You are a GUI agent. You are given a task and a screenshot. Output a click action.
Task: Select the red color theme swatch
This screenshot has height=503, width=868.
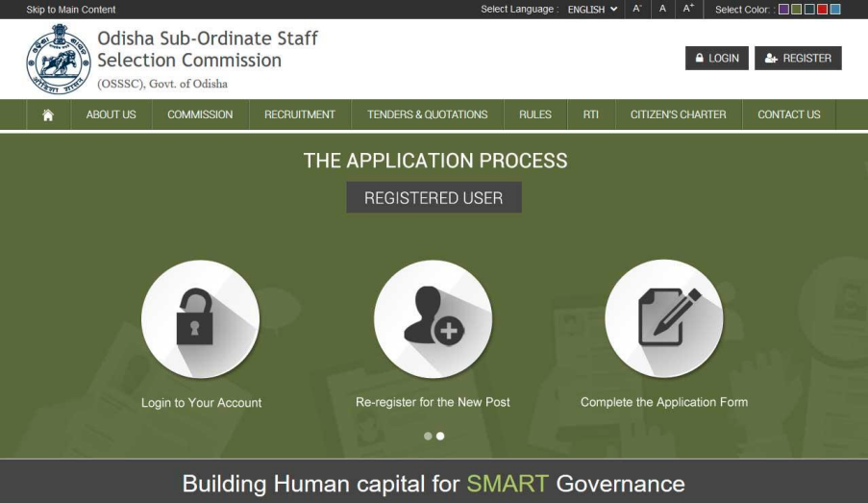click(822, 9)
